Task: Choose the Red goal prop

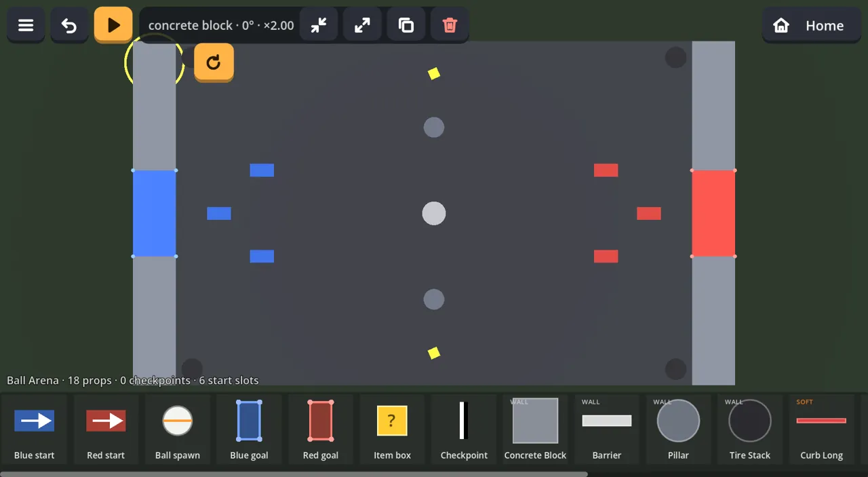Action: coord(321,429)
